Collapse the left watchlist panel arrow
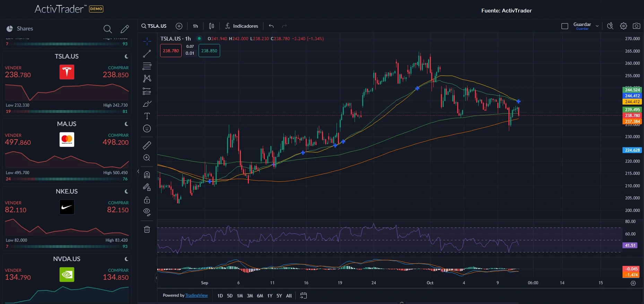 [138, 171]
